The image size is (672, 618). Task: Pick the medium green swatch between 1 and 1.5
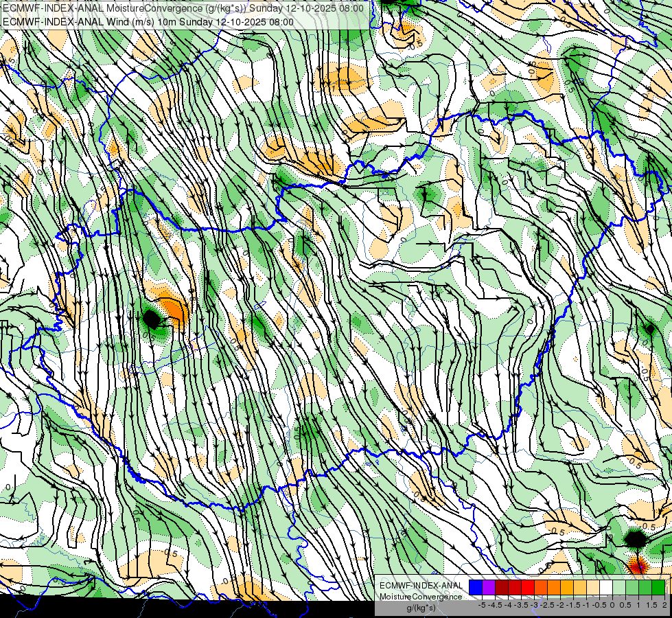point(645,587)
